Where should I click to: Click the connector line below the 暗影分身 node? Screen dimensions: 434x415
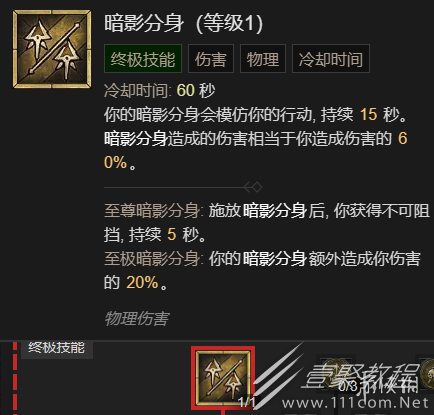click(223, 412)
